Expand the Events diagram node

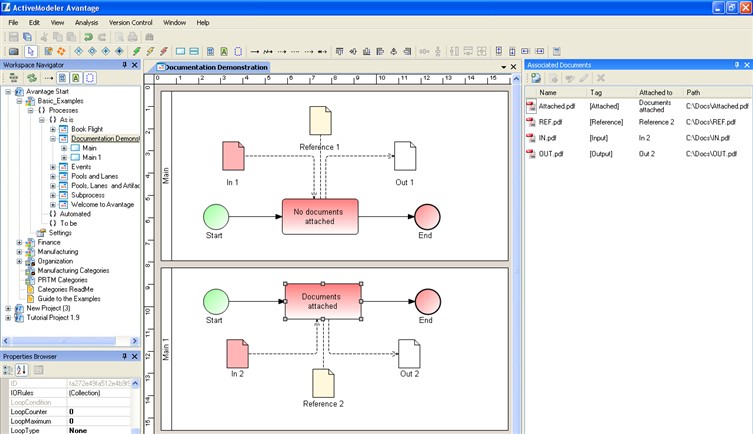pyautogui.click(x=53, y=167)
